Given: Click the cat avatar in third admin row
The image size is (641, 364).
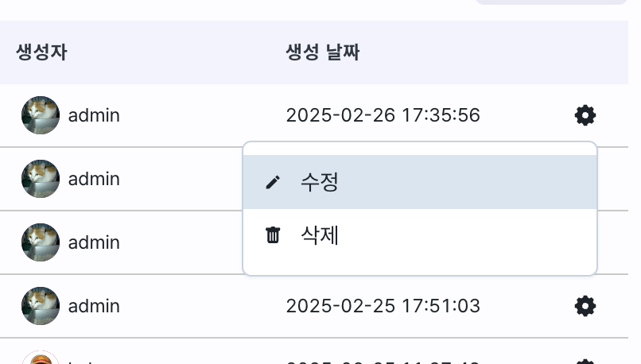Looking at the screenshot, I should point(41,242).
